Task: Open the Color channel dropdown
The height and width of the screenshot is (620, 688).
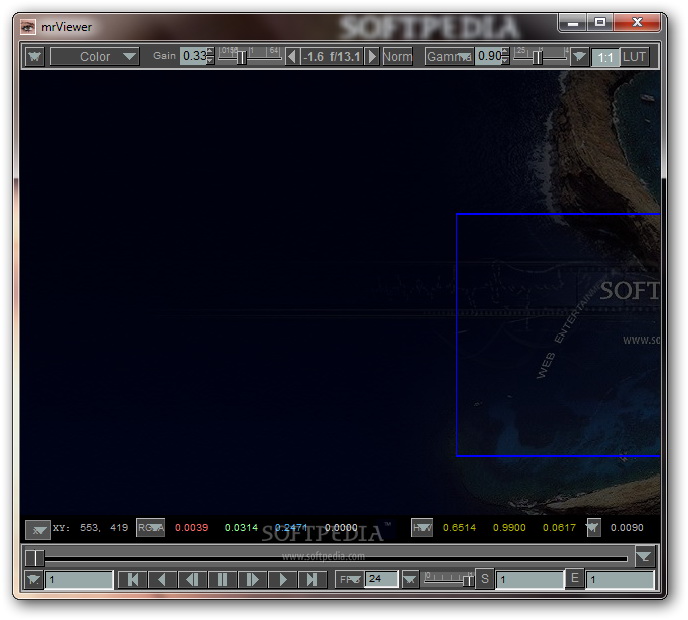Action: pos(95,57)
